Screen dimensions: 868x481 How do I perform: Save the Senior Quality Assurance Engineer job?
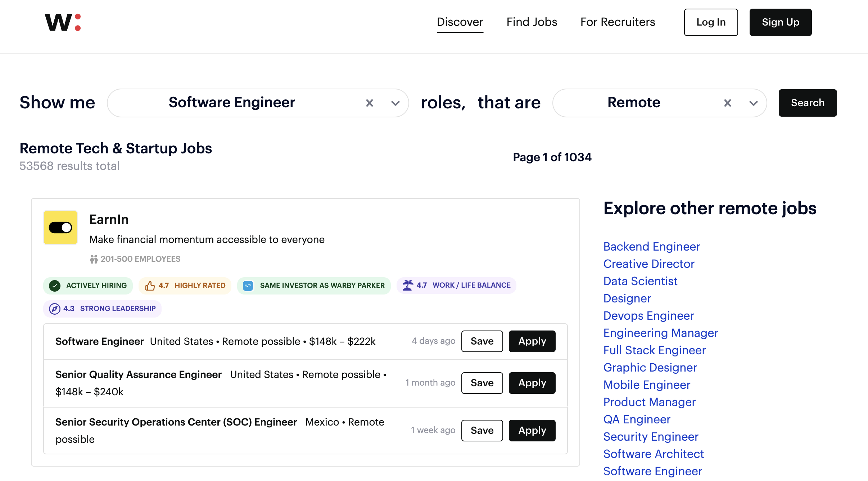pyautogui.click(x=482, y=383)
